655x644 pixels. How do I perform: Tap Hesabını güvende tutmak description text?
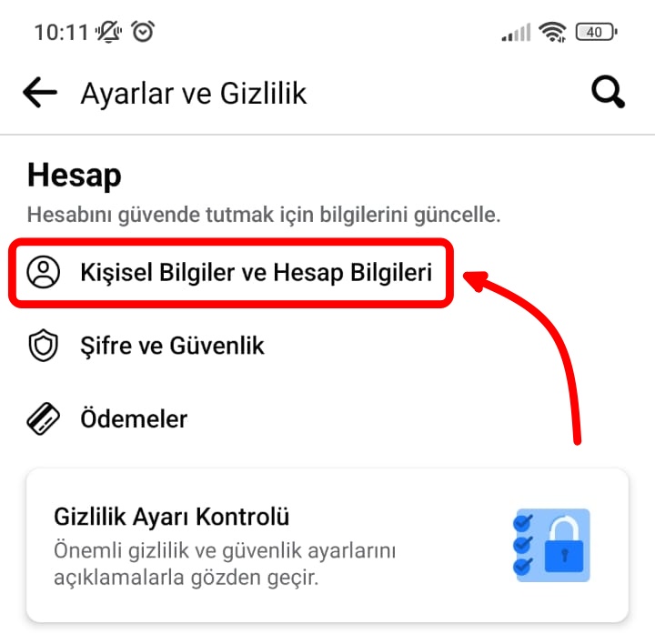(x=264, y=215)
